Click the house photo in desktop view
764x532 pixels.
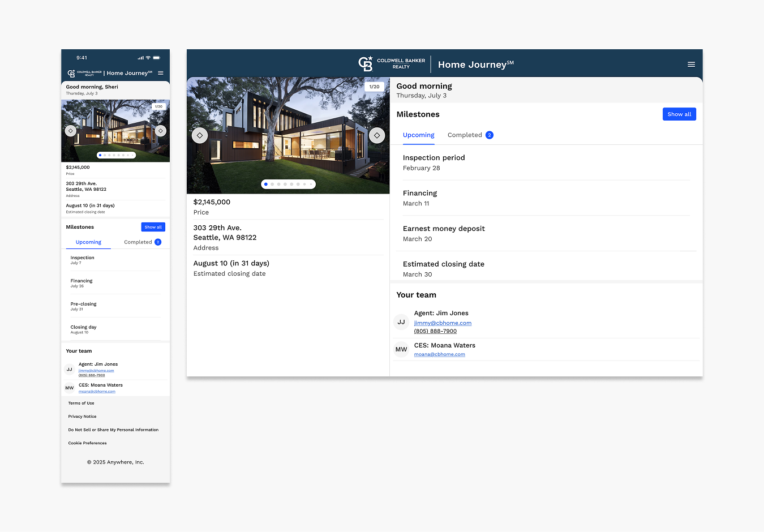pos(288,135)
